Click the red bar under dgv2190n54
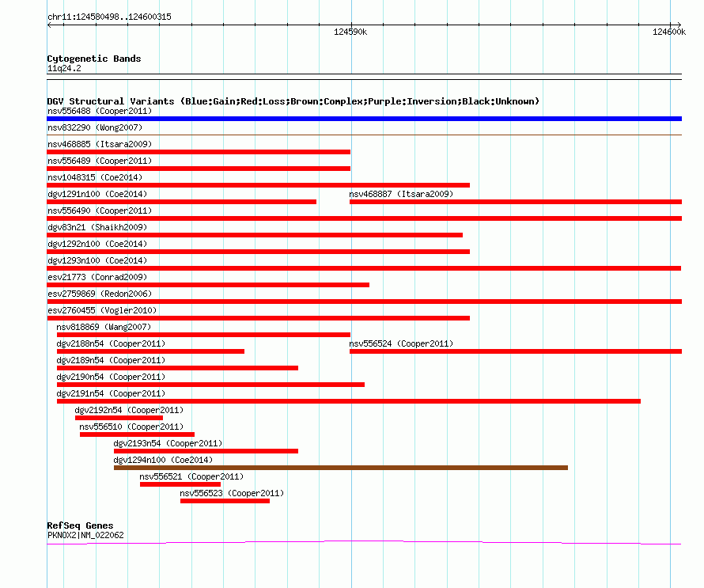 pos(210,385)
